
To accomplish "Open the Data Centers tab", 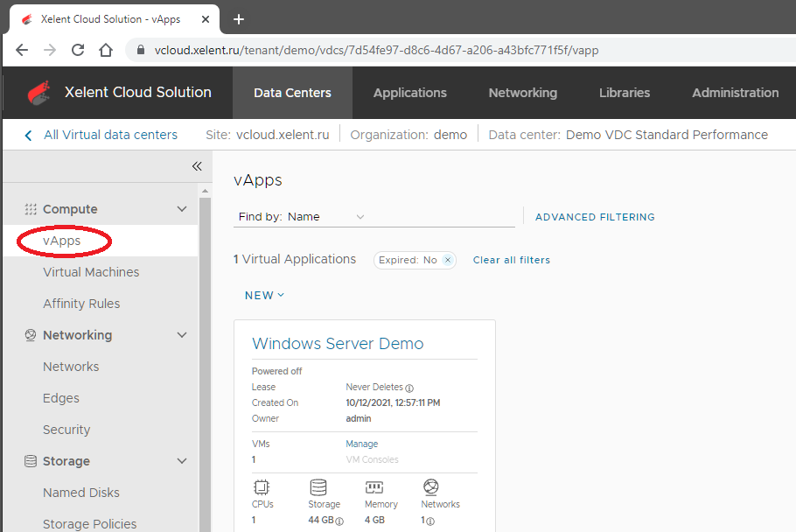I will (x=292, y=93).
